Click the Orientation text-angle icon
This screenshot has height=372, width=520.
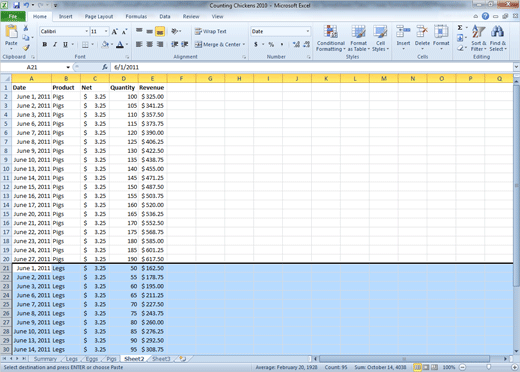(175, 31)
